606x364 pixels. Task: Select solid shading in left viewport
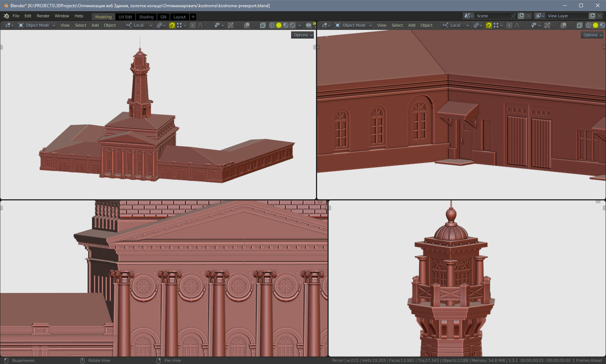click(x=279, y=25)
